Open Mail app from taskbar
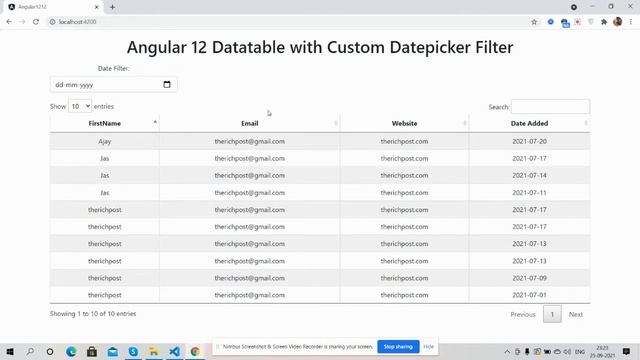Screen dimensions: 640x360 point(113,351)
